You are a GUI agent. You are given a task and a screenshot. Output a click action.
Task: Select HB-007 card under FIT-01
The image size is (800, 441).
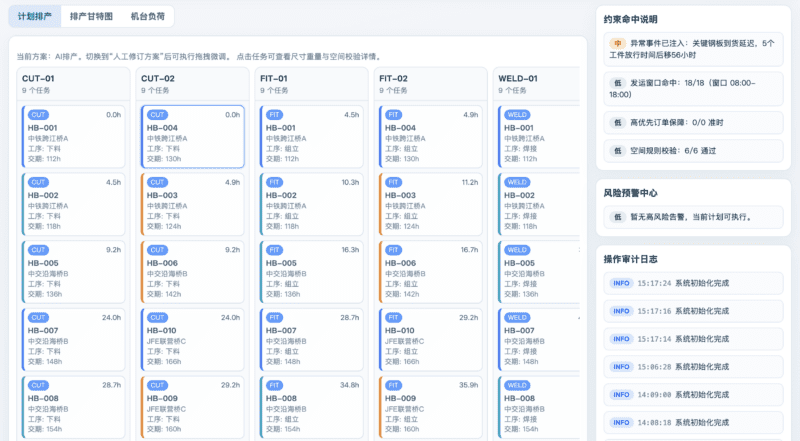pos(312,339)
